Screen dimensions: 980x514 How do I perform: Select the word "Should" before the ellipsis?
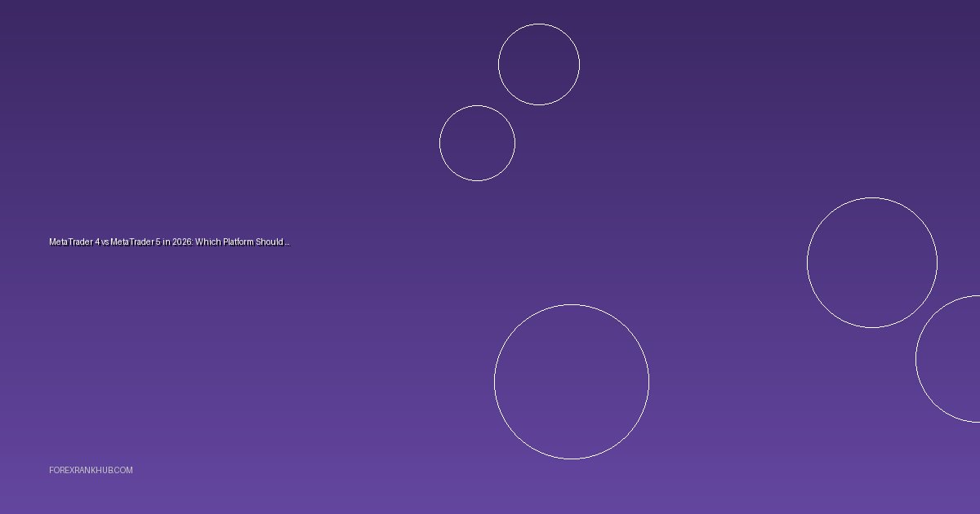[x=269, y=242]
